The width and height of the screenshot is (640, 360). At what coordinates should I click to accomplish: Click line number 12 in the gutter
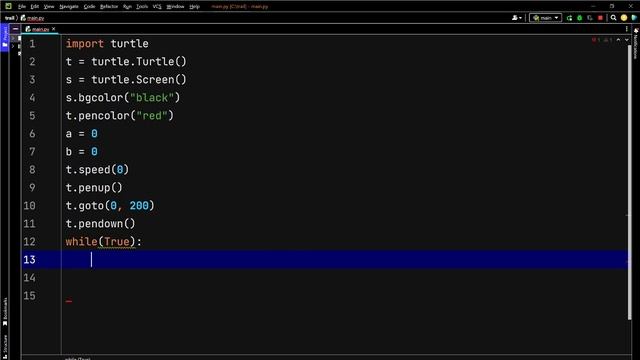click(29, 242)
